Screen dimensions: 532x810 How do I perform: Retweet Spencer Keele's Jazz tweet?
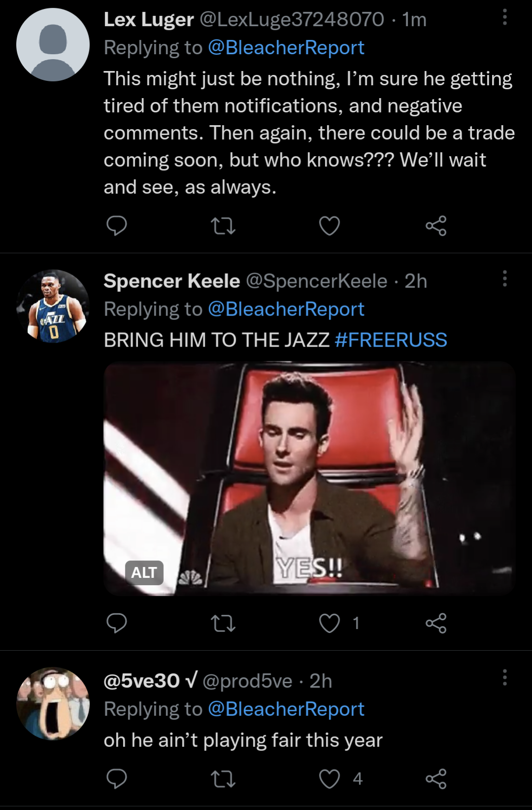[x=223, y=624]
